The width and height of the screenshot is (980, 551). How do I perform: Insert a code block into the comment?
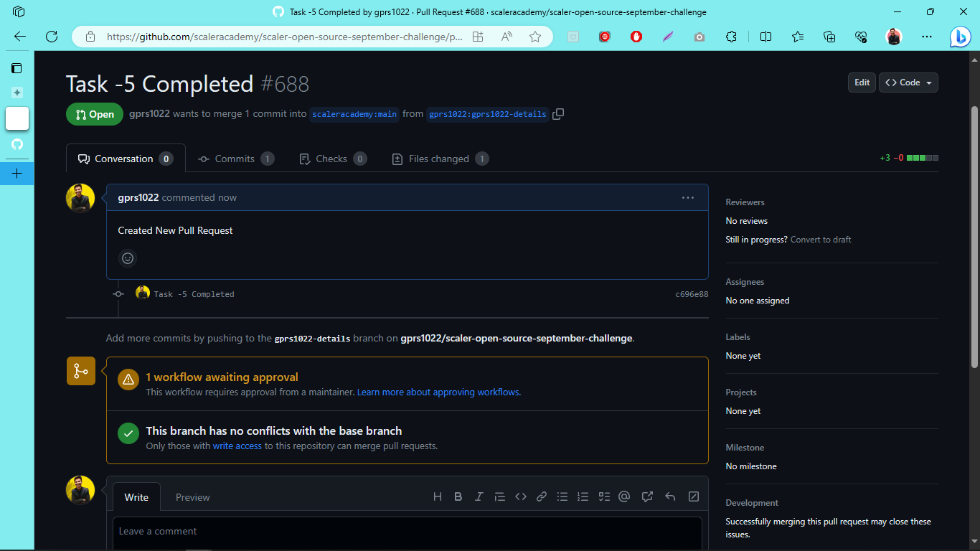(520, 496)
